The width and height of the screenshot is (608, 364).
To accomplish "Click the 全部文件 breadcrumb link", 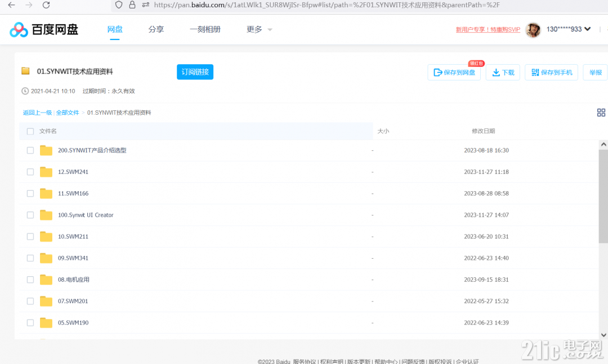I will coord(68,113).
